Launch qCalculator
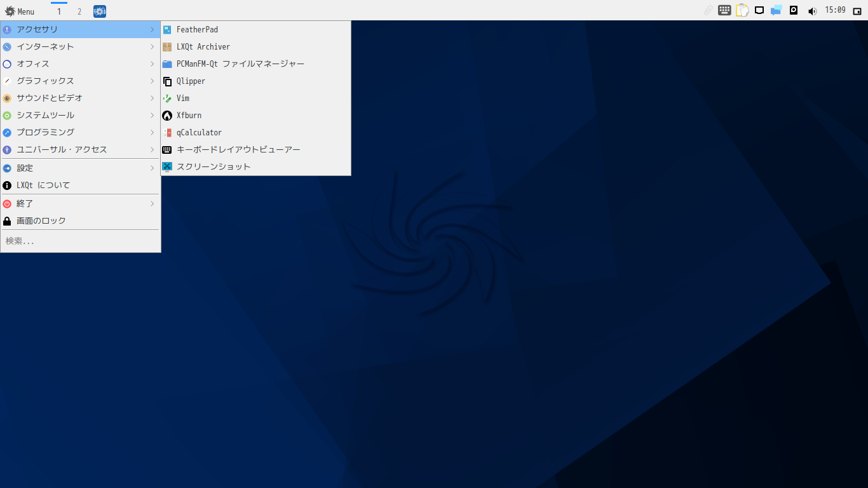This screenshot has width=868, height=488. click(255, 132)
